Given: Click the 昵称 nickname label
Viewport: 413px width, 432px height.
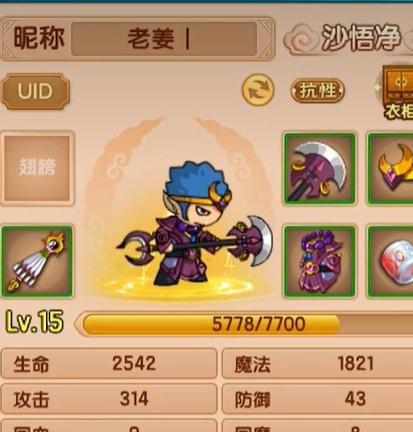Looking at the screenshot, I should (x=39, y=38).
